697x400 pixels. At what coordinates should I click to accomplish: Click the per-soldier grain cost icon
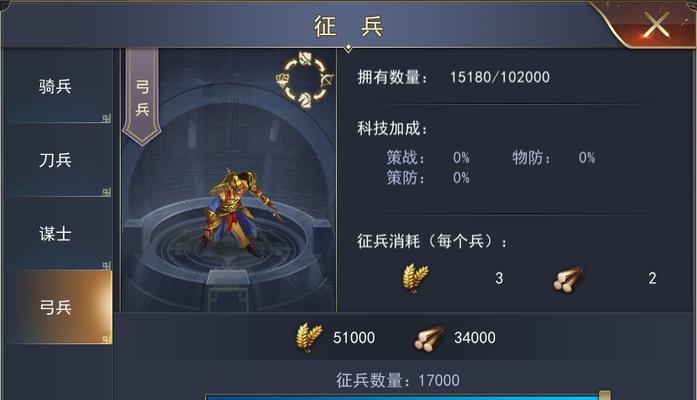415,278
